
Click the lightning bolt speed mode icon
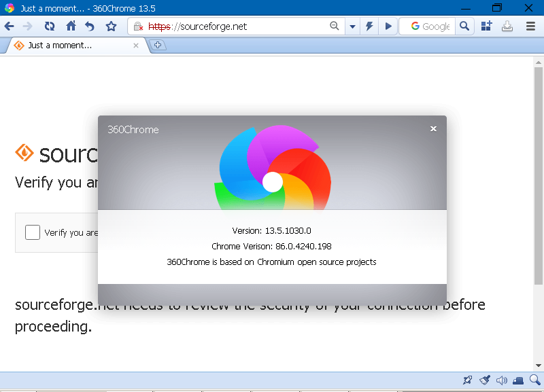click(x=369, y=26)
